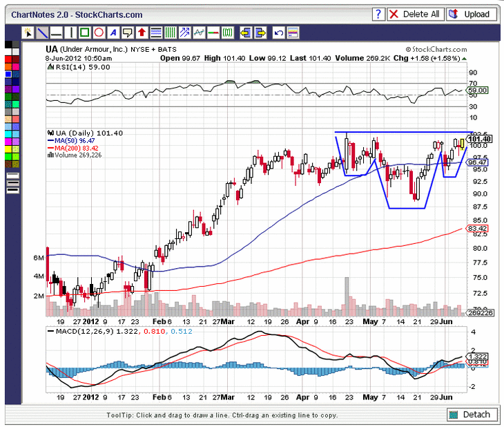The height and width of the screenshot is (427, 504).
Task: Click the Upload button
Action: [x=472, y=15]
